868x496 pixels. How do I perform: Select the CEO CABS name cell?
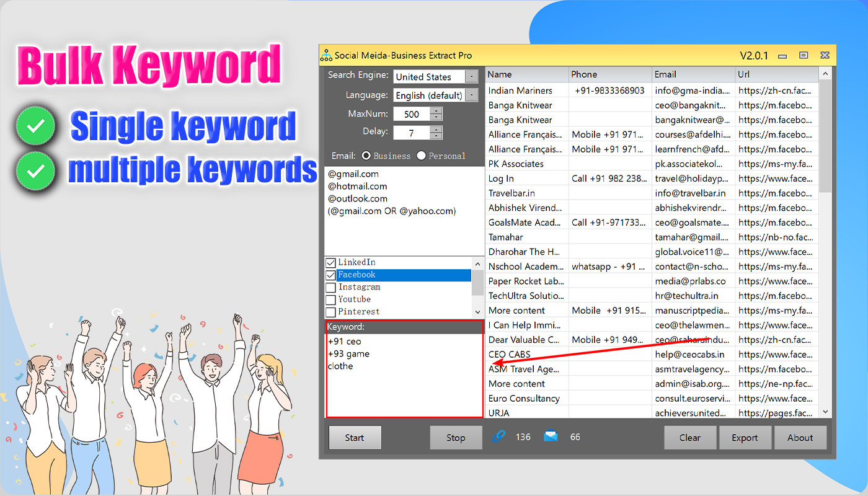tap(527, 355)
